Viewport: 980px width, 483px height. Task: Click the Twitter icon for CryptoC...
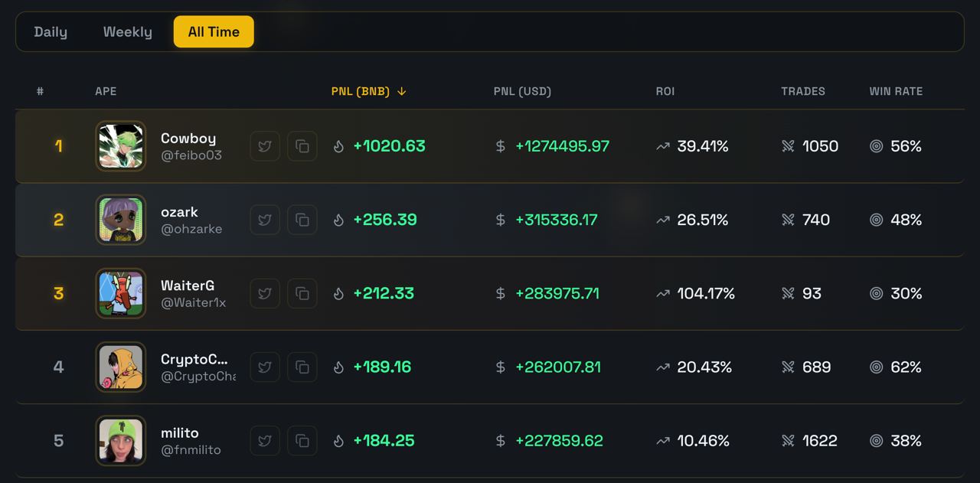(265, 367)
